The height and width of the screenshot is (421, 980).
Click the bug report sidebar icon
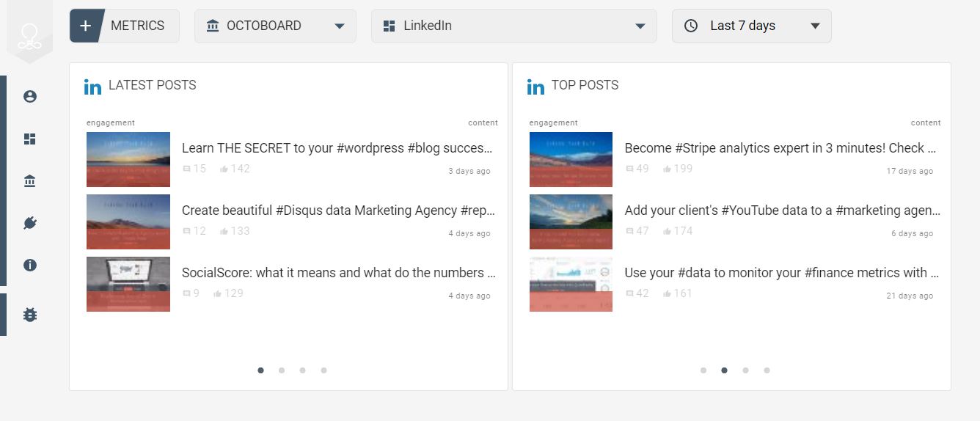[x=30, y=315]
